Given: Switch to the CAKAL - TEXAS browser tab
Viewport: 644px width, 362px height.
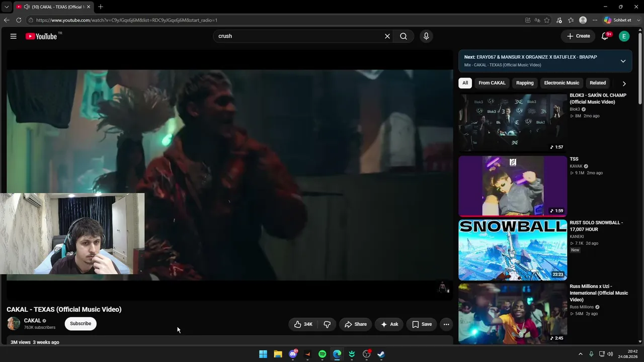Looking at the screenshot, I should pyautogui.click(x=53, y=7).
